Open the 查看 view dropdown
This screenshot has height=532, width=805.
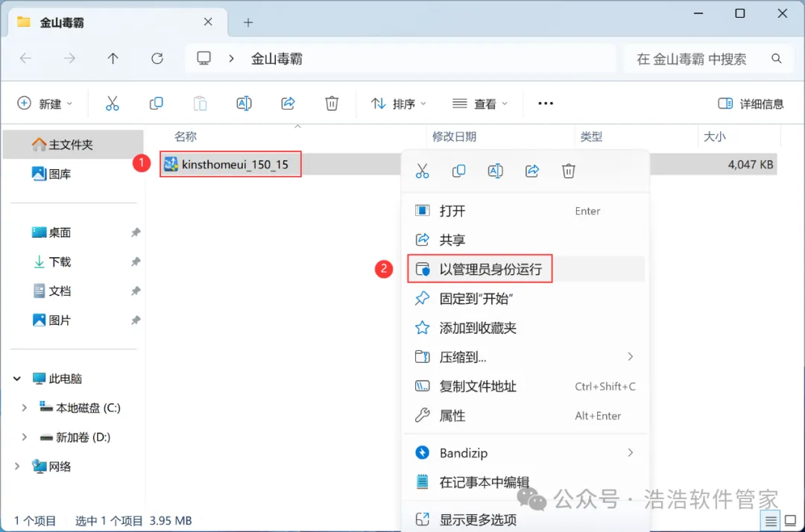[480, 104]
